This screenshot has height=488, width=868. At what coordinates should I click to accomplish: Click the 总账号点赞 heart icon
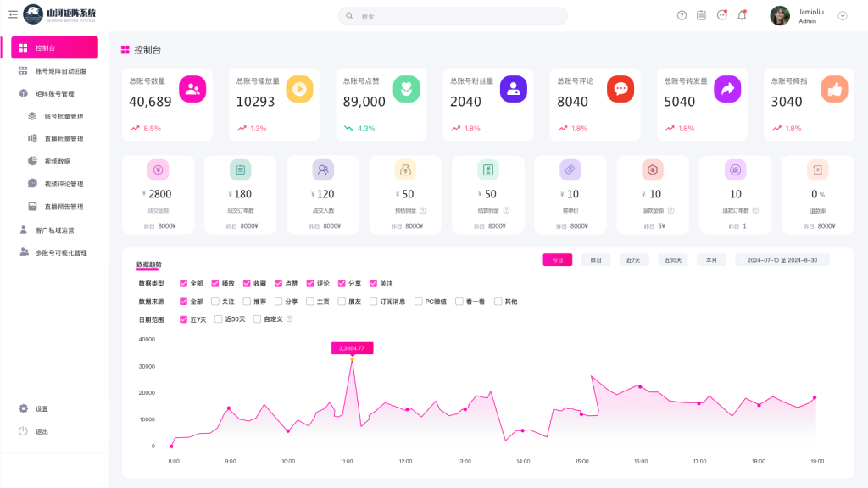406,89
